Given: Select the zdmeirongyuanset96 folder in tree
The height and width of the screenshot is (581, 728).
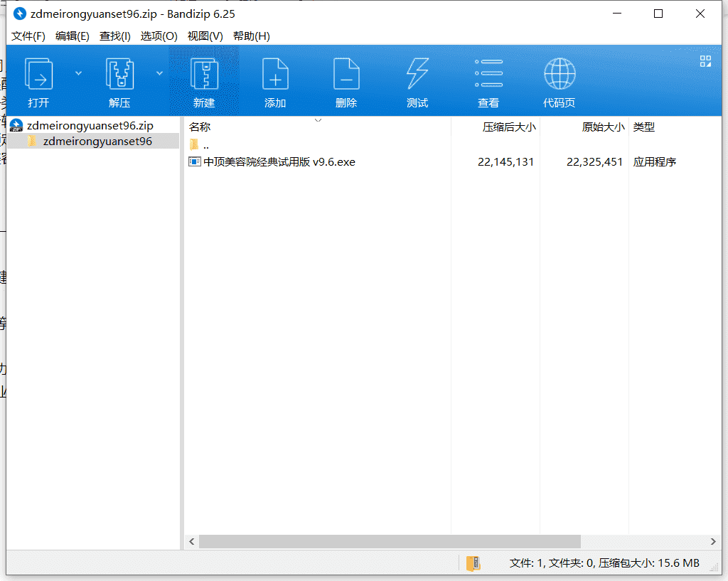Looking at the screenshot, I should point(97,142).
